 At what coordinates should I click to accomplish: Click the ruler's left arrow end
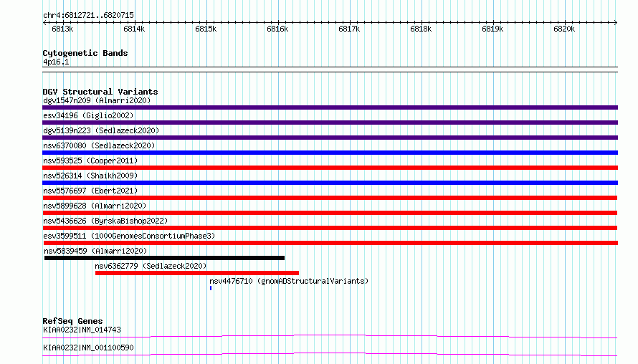[x=44, y=22]
